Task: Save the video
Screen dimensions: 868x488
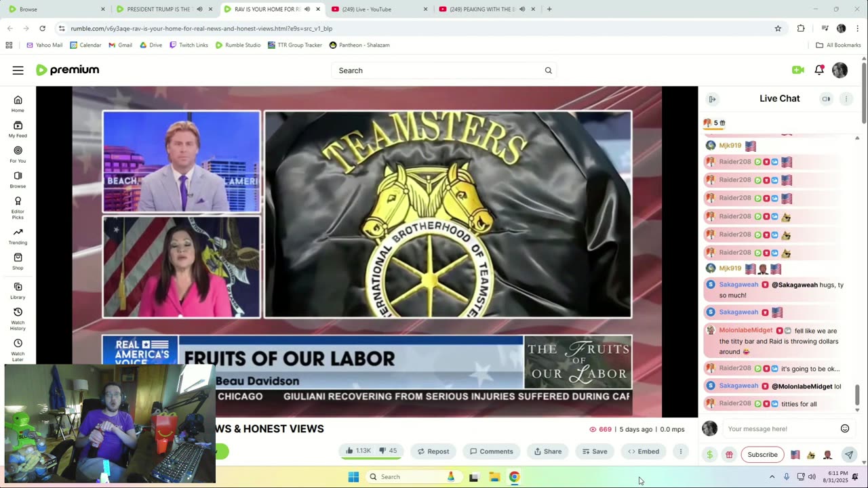Action: [594, 451]
